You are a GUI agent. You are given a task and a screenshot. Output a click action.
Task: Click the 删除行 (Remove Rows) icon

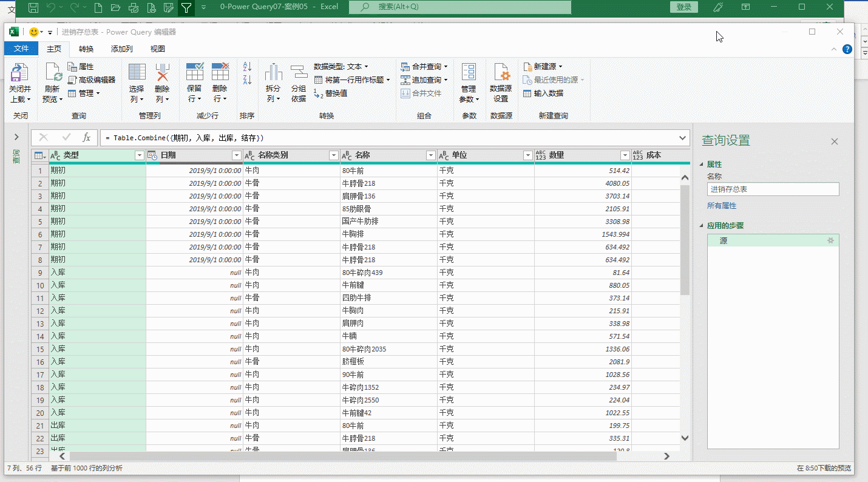pyautogui.click(x=220, y=72)
